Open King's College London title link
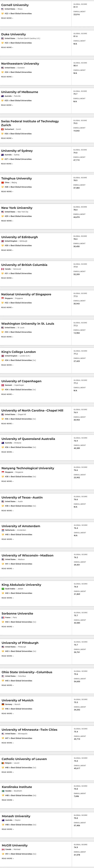 [19, 352]
